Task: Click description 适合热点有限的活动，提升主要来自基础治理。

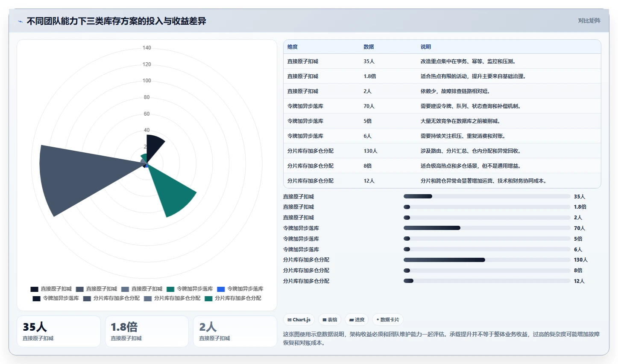Action: 474,76
